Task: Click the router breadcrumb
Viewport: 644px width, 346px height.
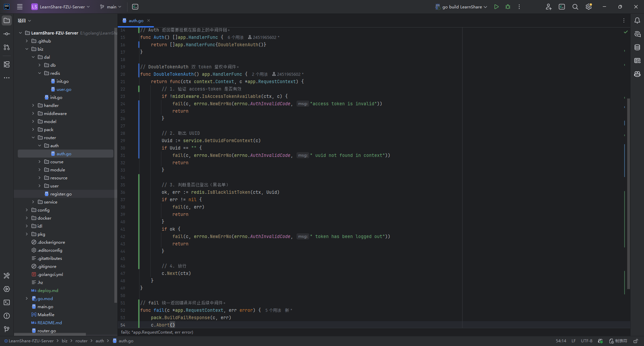Action: (82, 341)
